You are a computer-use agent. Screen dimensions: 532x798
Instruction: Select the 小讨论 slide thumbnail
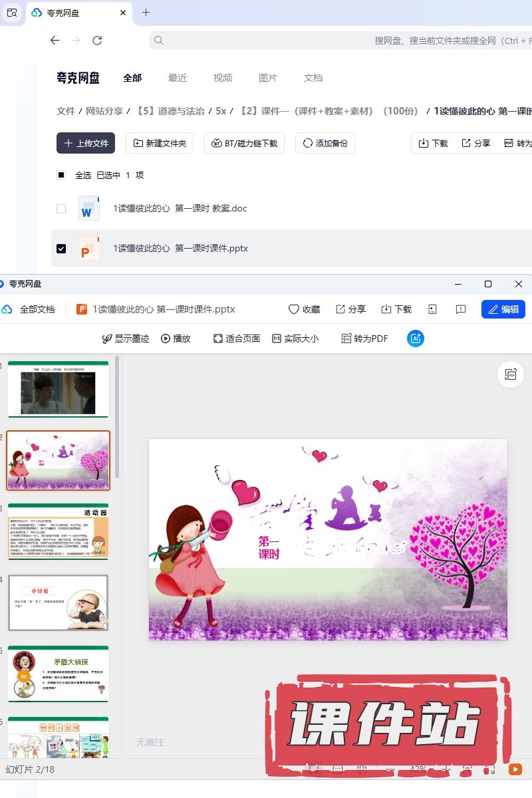point(58,602)
